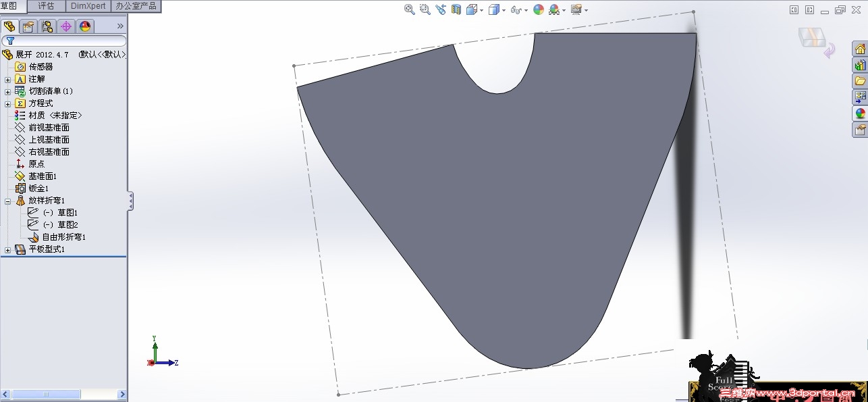Image resolution: width=868 pixels, height=402 pixels.
Task: Toggle the Section View icon
Action: pyautogui.click(x=456, y=9)
